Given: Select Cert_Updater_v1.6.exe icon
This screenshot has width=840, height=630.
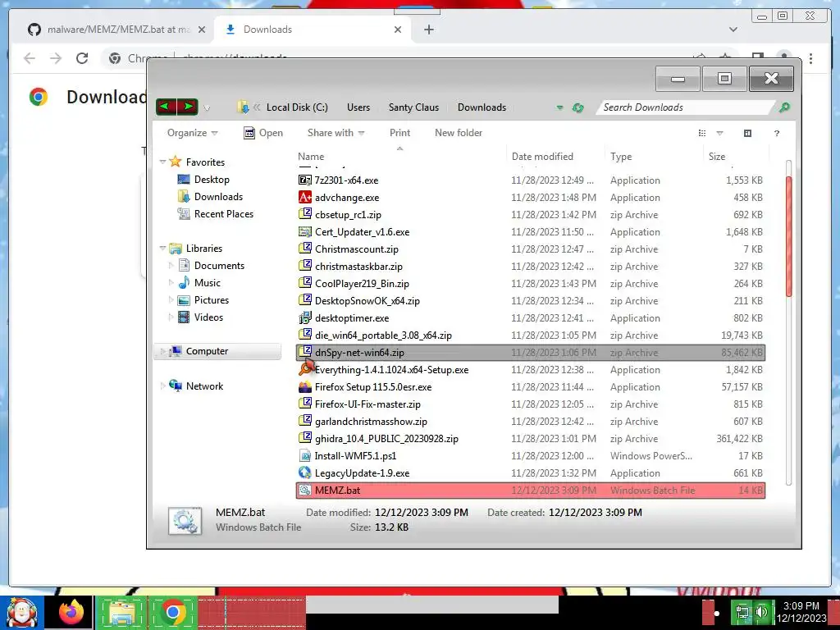Looking at the screenshot, I should pos(305,232).
